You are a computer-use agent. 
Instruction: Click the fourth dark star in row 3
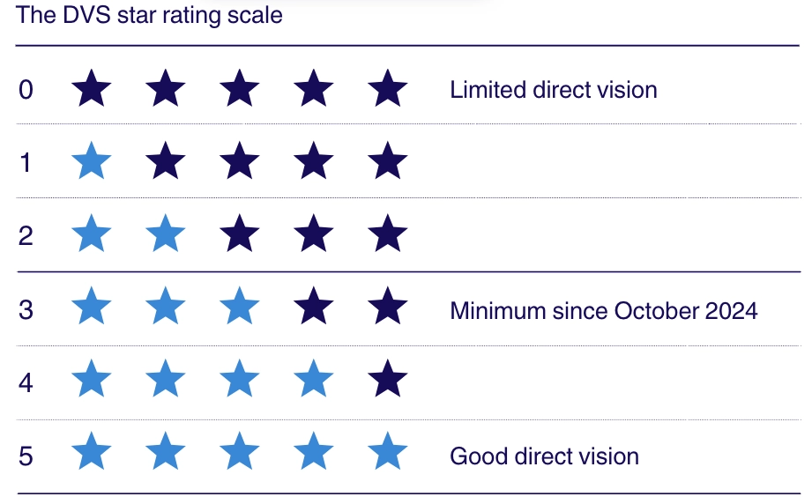point(314,309)
